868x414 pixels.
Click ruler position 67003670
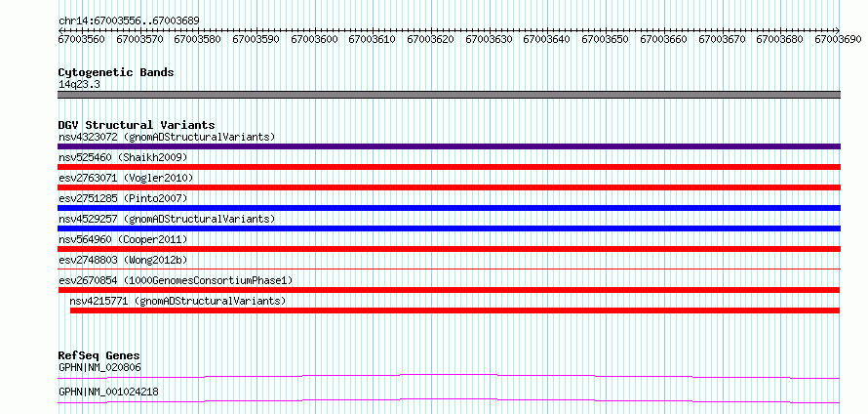pyautogui.click(x=722, y=39)
